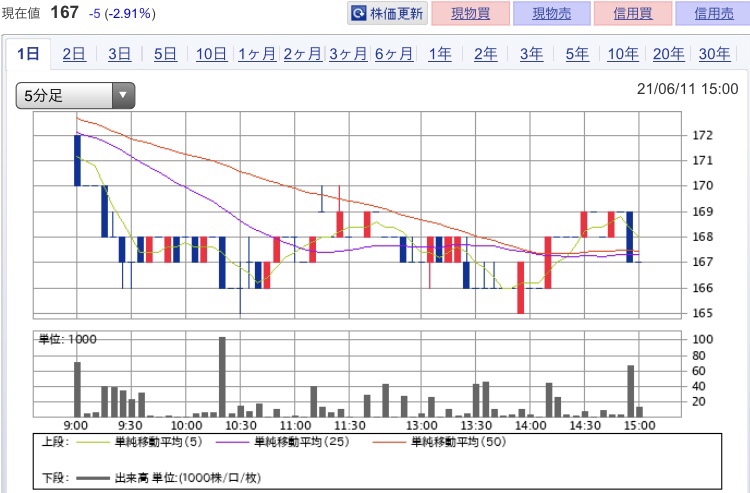
Task: Click the tallest volume bar near 10:20
Action: click(x=222, y=377)
